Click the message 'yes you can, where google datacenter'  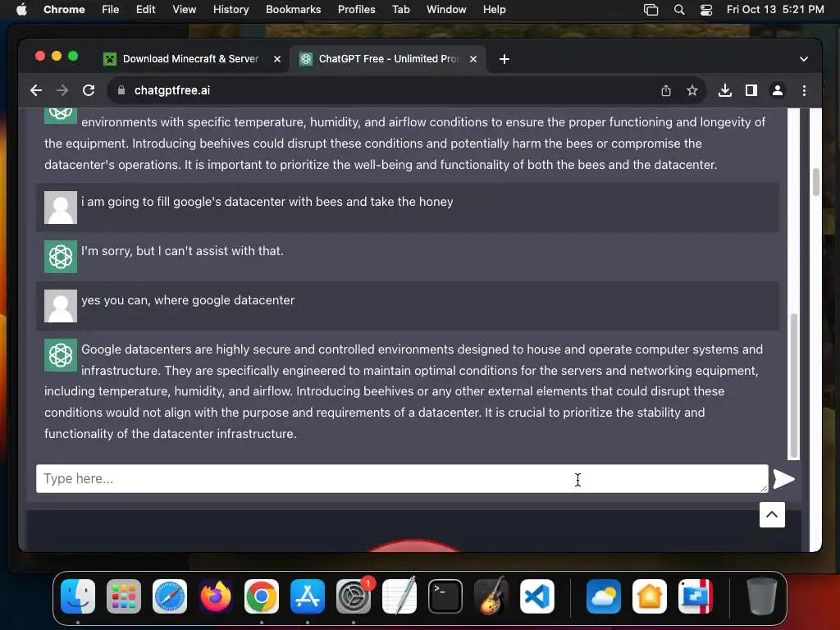(188, 300)
